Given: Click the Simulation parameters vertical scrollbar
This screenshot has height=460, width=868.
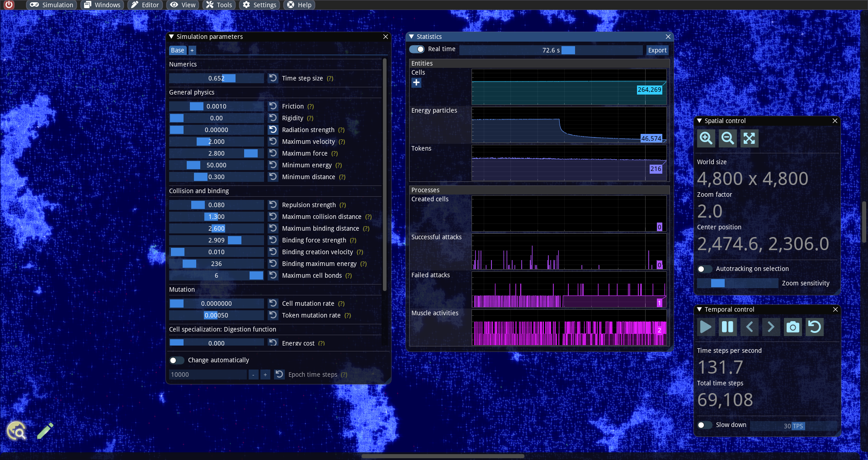Looking at the screenshot, I should (x=385, y=174).
